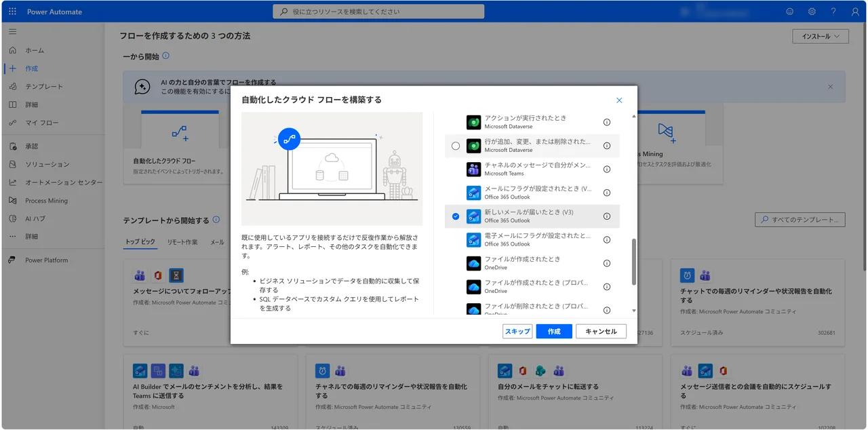Show info for チャネルのメッセージ trigger

607,169
